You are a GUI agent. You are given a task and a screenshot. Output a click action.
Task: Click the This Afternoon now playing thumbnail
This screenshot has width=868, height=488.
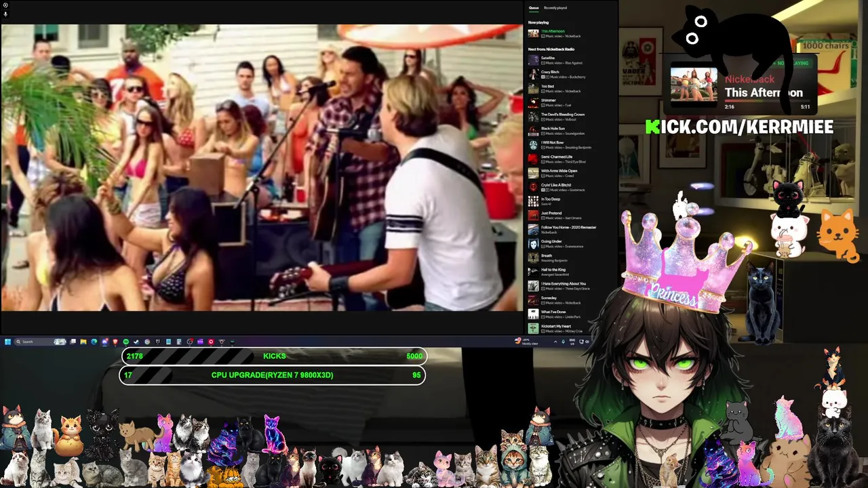[x=533, y=33]
